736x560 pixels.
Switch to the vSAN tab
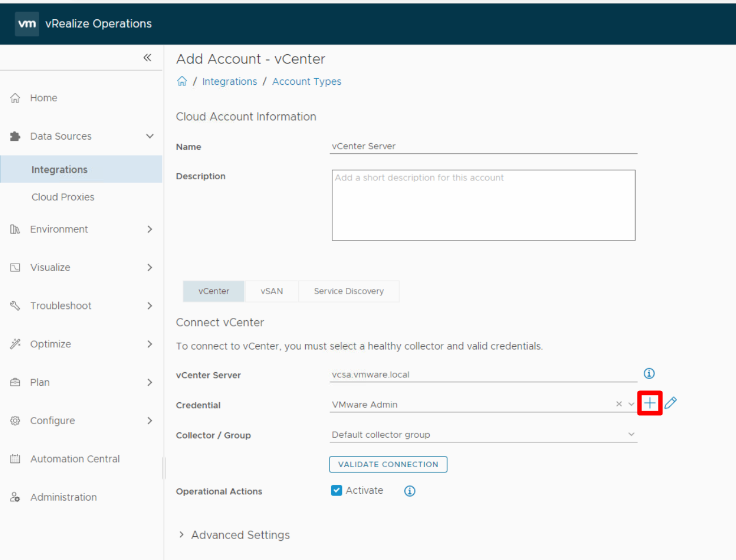click(x=271, y=291)
